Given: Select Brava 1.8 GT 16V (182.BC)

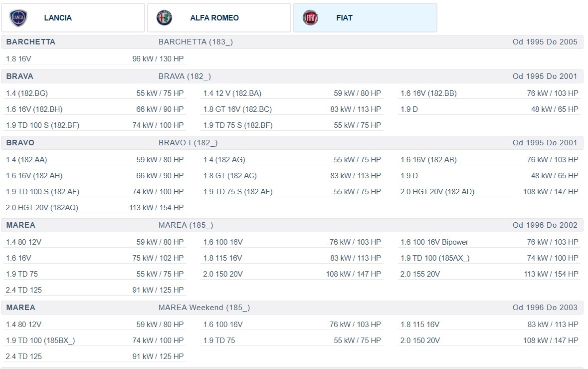Looking at the screenshot, I should (x=292, y=109).
